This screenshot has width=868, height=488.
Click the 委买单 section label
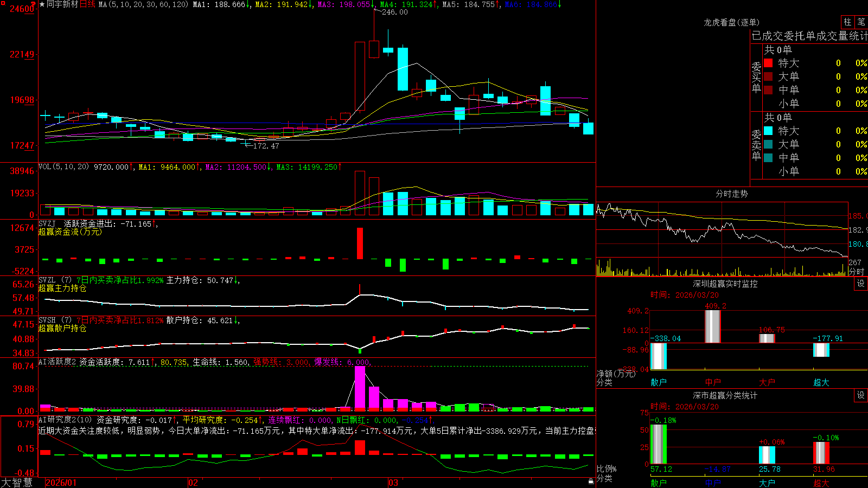pos(756,76)
